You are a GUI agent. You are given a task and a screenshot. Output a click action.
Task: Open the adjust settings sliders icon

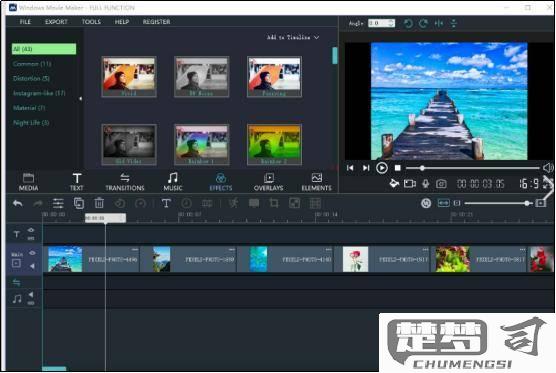(58, 204)
